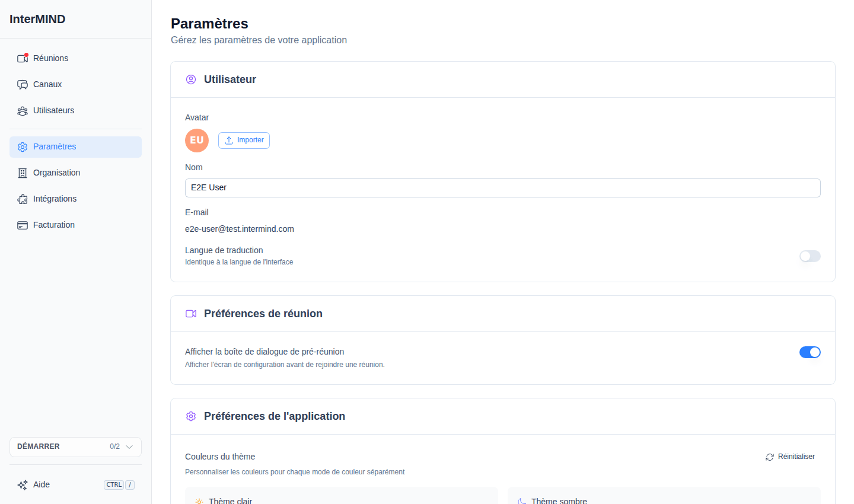Click the Utilisateurs people icon

(23, 110)
